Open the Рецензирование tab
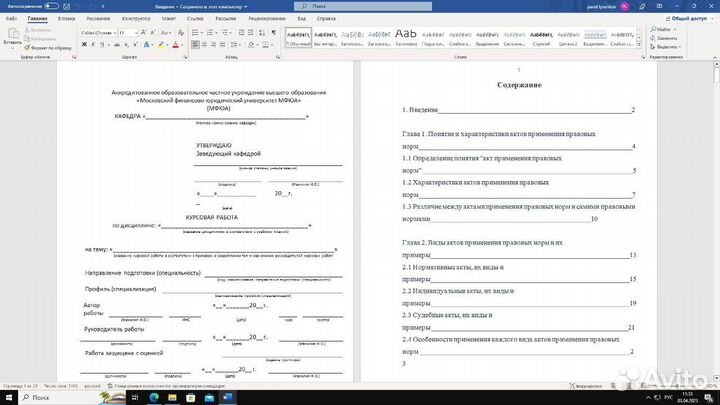 pyautogui.click(x=267, y=19)
